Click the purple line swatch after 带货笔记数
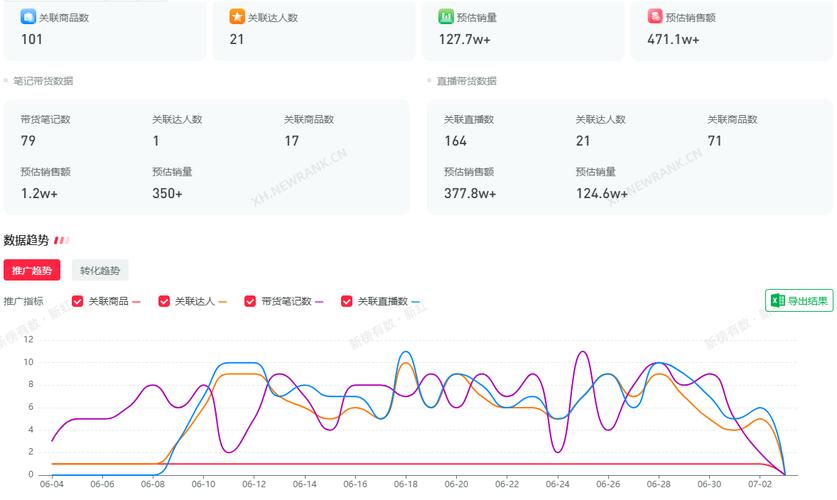Viewport: 837px width, 500px height. pos(320,301)
